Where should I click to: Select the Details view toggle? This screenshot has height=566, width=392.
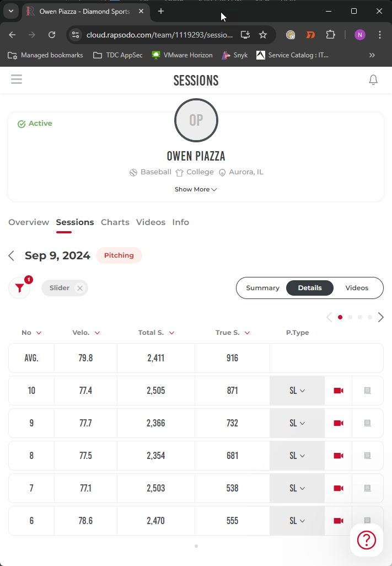click(310, 288)
